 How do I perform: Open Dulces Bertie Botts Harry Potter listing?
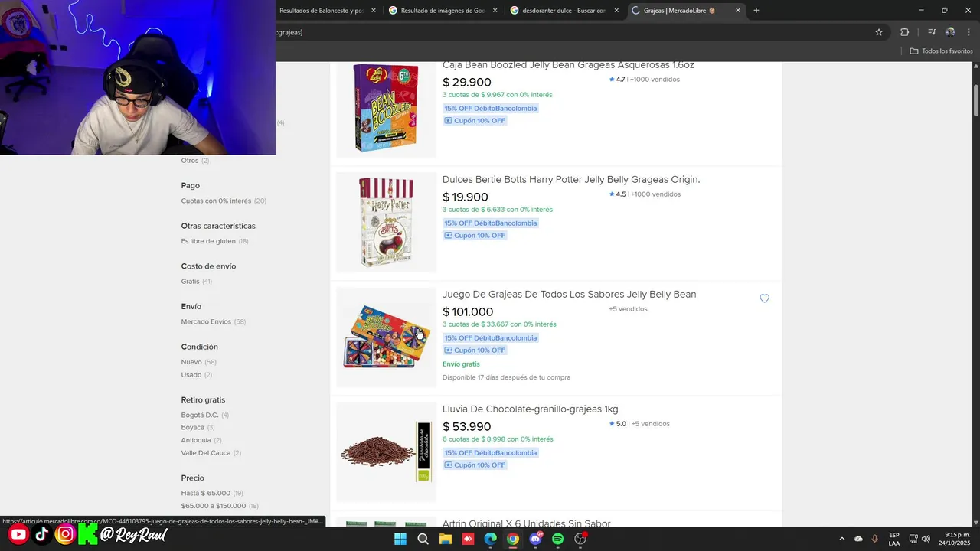point(571,179)
